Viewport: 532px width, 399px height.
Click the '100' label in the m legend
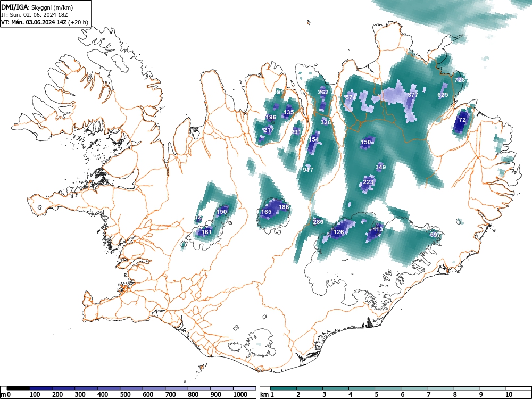tap(35, 395)
